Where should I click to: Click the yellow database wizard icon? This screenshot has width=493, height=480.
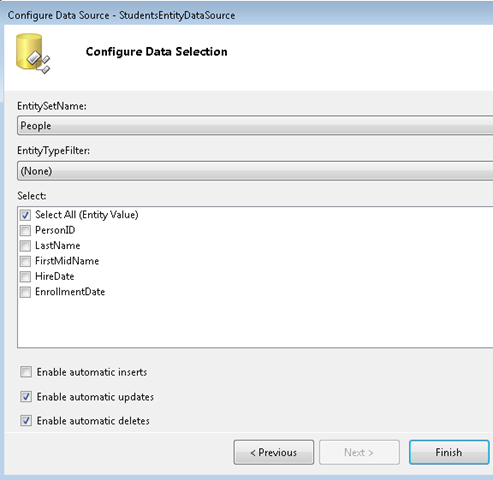click(33, 53)
